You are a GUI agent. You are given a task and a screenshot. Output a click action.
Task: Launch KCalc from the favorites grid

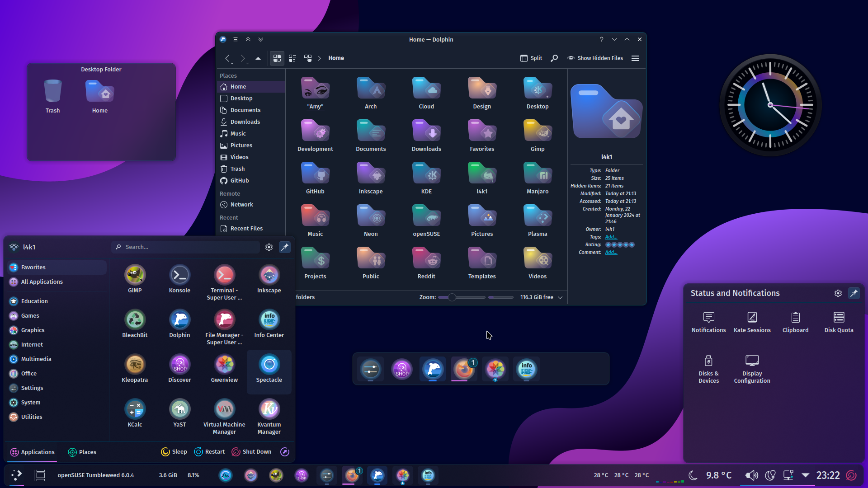tap(135, 413)
